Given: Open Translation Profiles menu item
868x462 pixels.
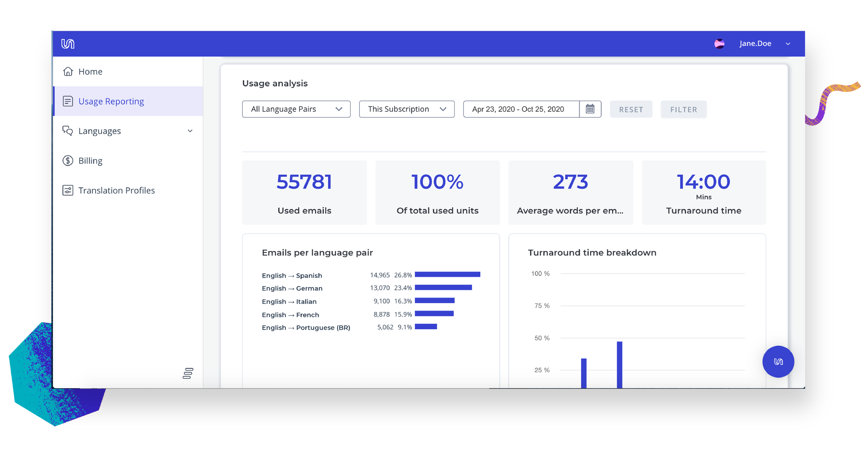Looking at the screenshot, I should (x=116, y=190).
